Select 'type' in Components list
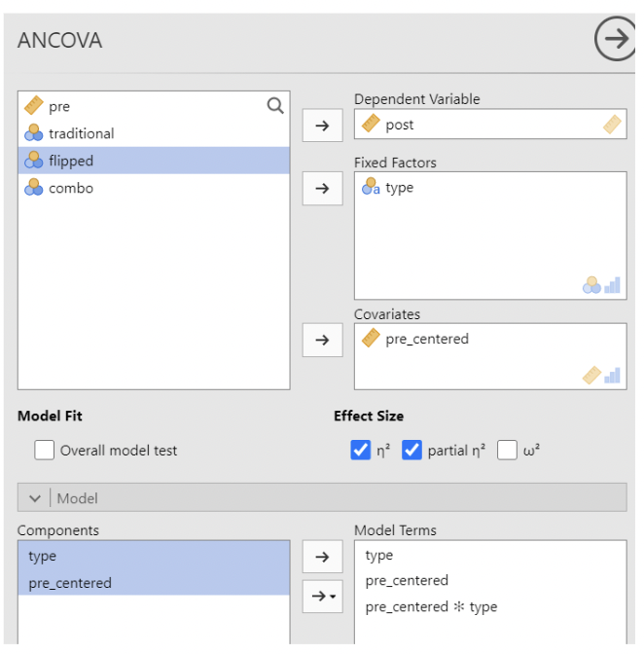 (43, 557)
